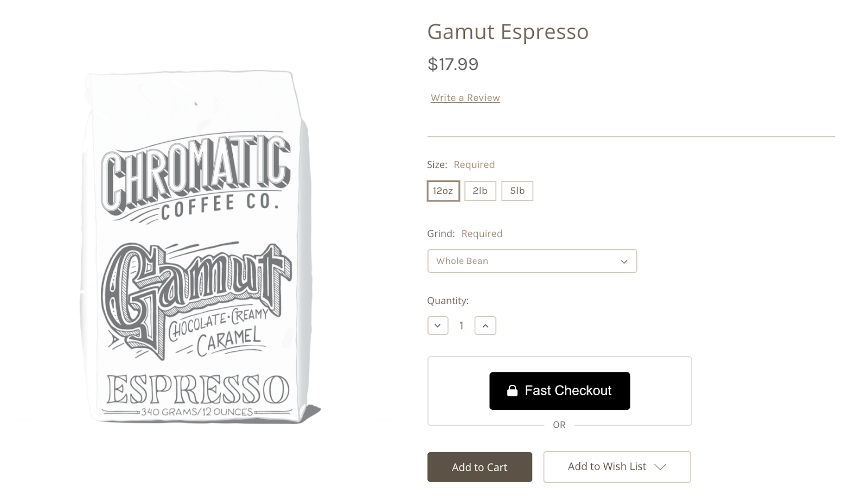868x499 pixels.
Task: Choose the 2lb size option
Action: [x=480, y=191]
